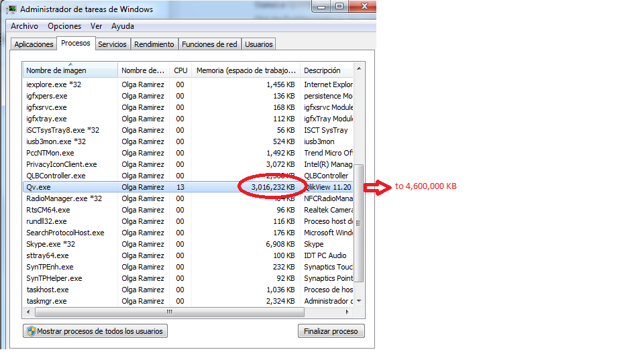Select PrivacyIconClient.exe process

(x=188, y=165)
